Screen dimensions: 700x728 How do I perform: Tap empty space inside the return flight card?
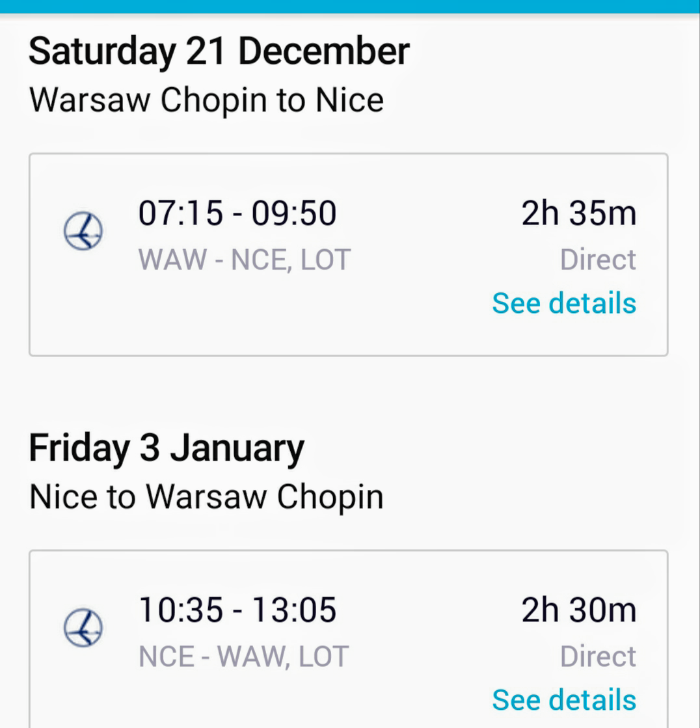[293, 703]
